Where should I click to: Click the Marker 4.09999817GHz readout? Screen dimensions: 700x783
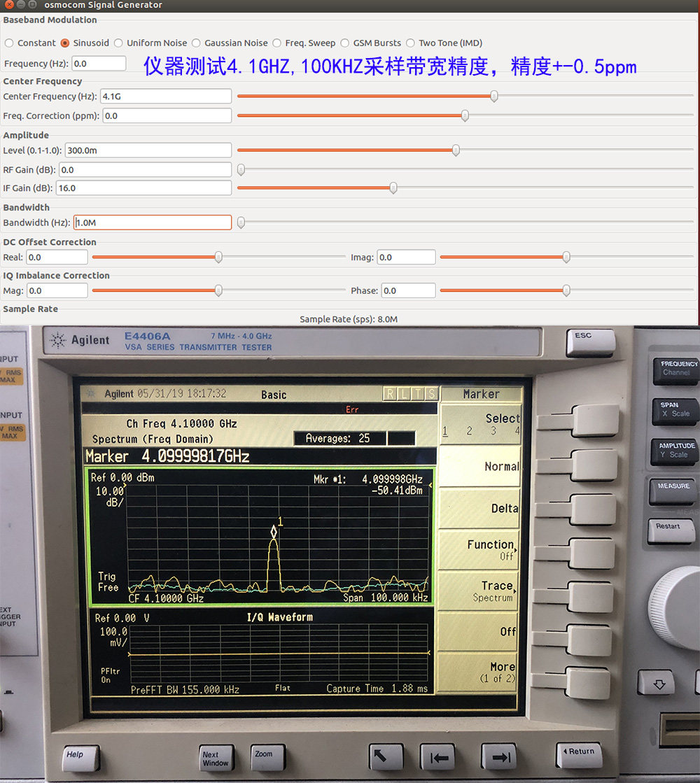(167, 456)
